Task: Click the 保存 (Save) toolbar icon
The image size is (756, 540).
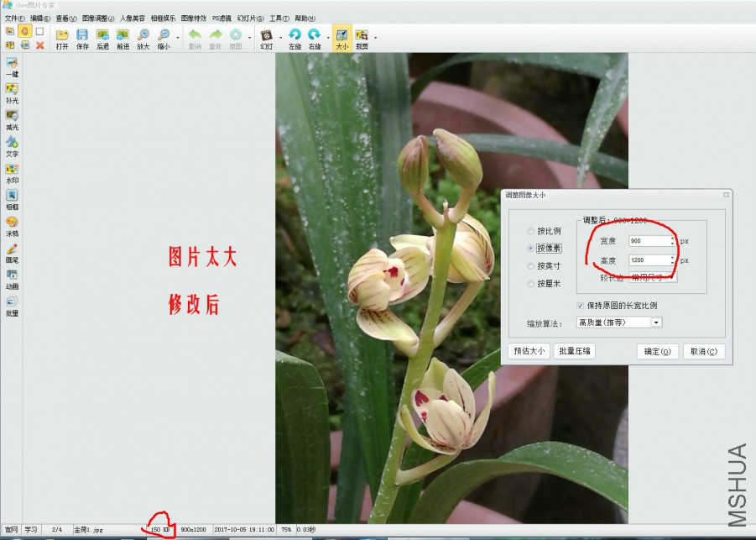Action: coord(82,38)
